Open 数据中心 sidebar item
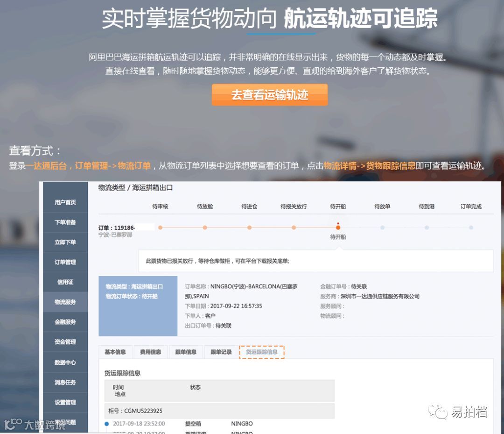 click(65, 363)
